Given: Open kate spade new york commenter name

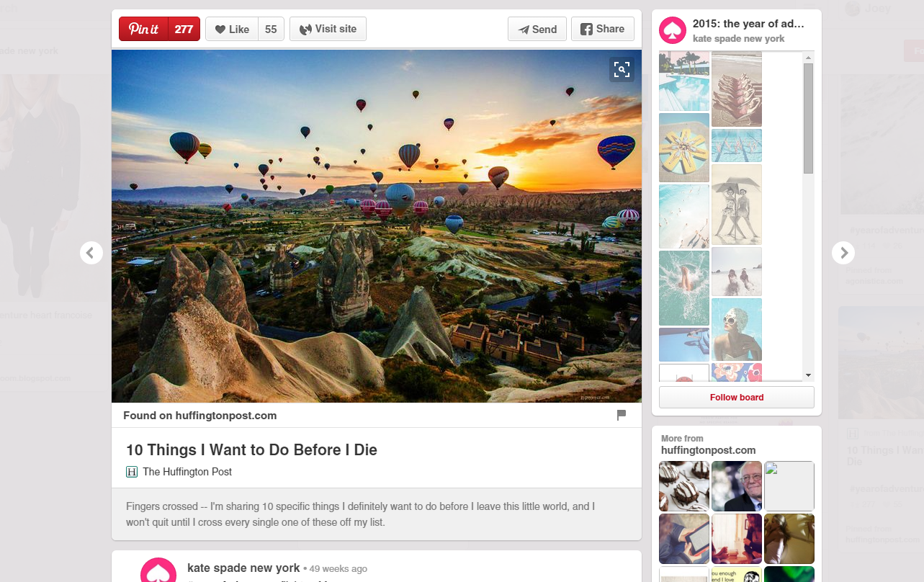Looking at the screenshot, I should click(x=243, y=568).
